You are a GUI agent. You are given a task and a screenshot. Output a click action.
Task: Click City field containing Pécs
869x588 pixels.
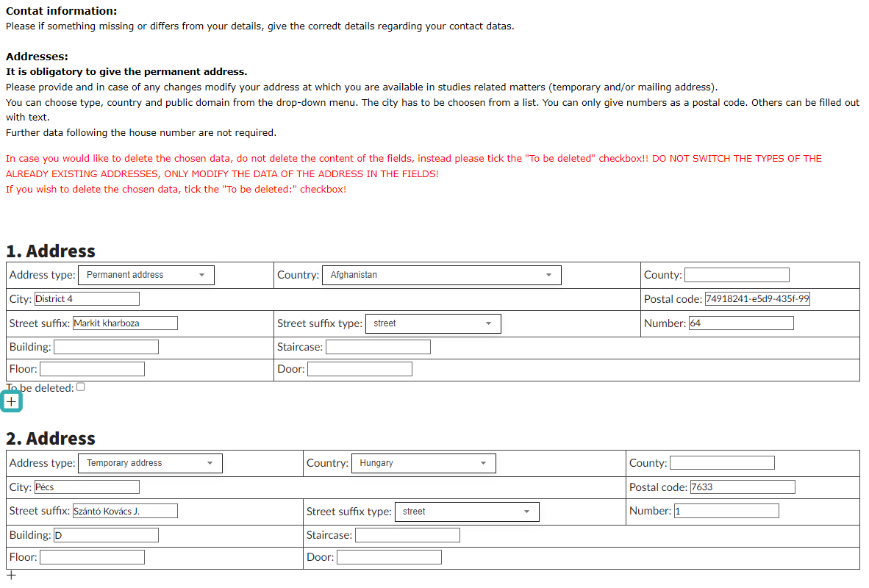point(87,487)
